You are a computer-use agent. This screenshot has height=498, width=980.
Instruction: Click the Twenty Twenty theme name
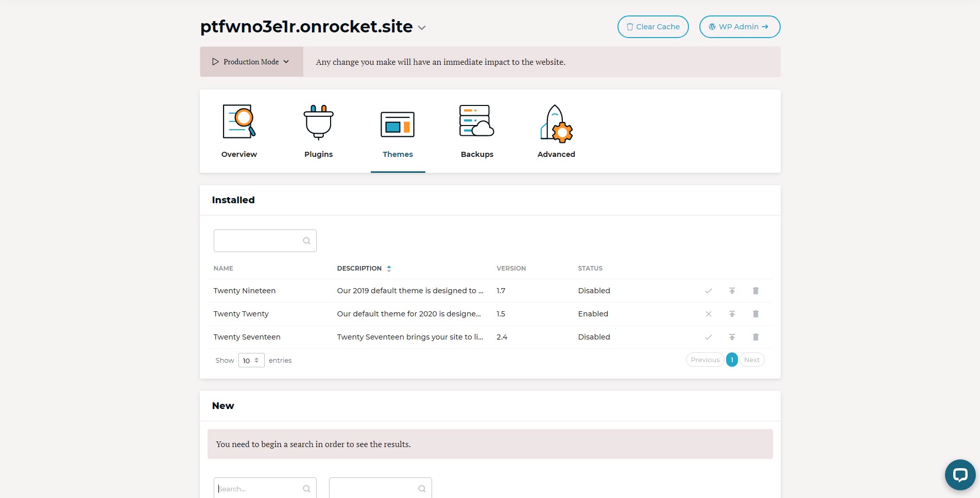[x=241, y=314]
